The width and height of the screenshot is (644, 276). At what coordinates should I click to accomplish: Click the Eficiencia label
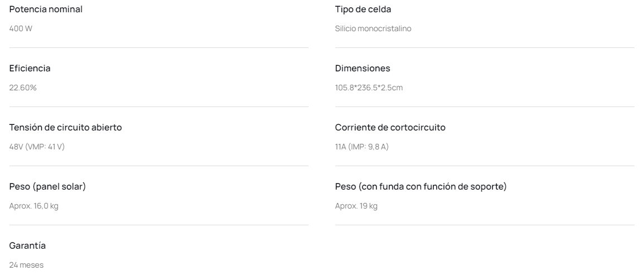[x=30, y=68]
